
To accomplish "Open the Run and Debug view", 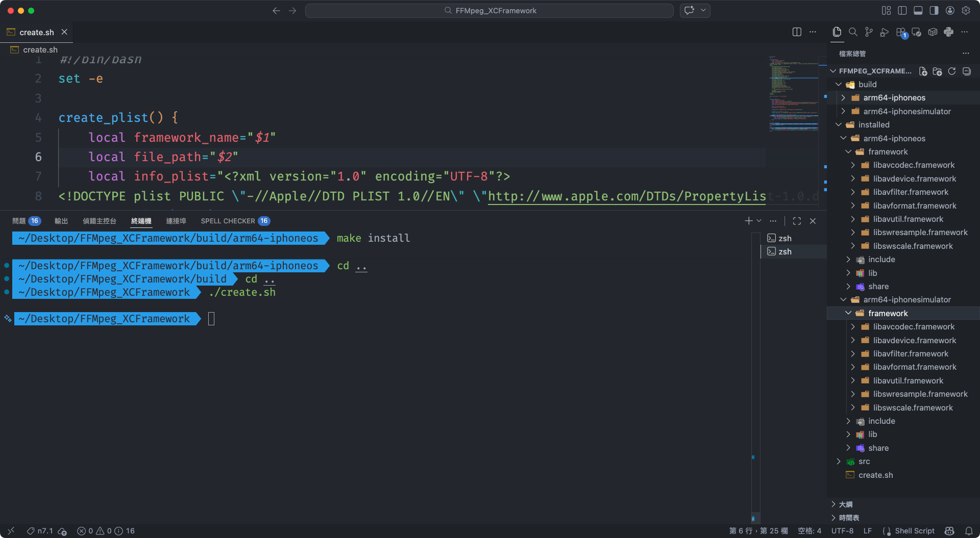I will click(885, 32).
